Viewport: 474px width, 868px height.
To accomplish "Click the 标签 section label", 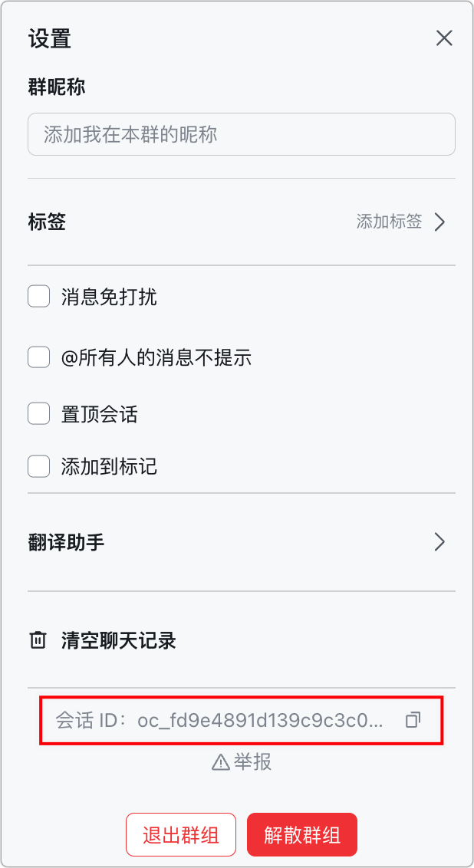I will click(x=47, y=222).
